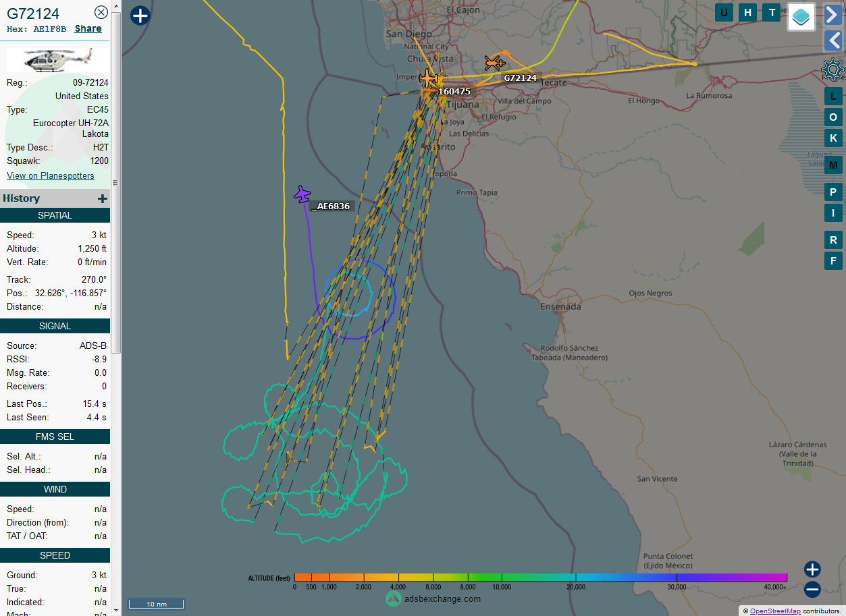Image resolution: width=846 pixels, height=616 pixels.
Task: Open the map layer switcher
Action: click(801, 17)
